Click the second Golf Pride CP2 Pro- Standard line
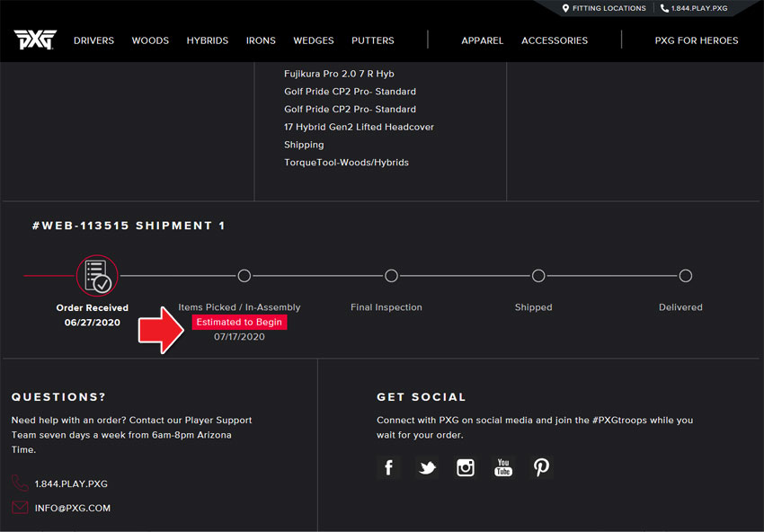 click(350, 109)
